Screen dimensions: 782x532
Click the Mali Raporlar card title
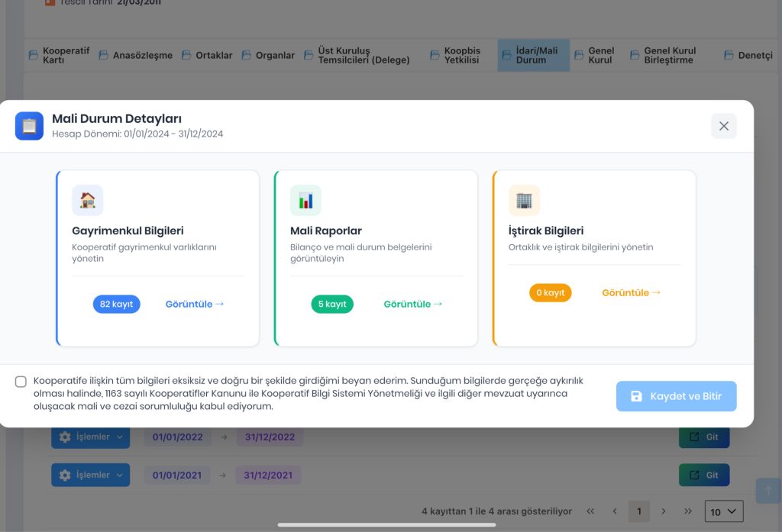point(326,231)
